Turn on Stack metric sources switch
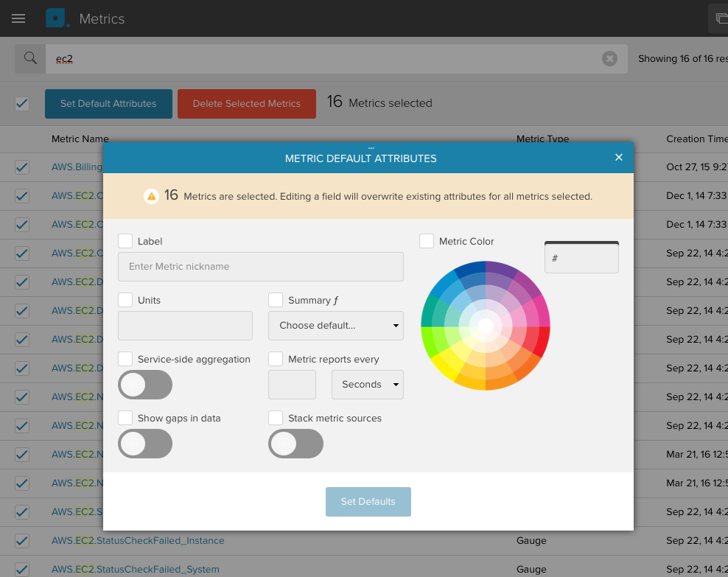 [295, 444]
